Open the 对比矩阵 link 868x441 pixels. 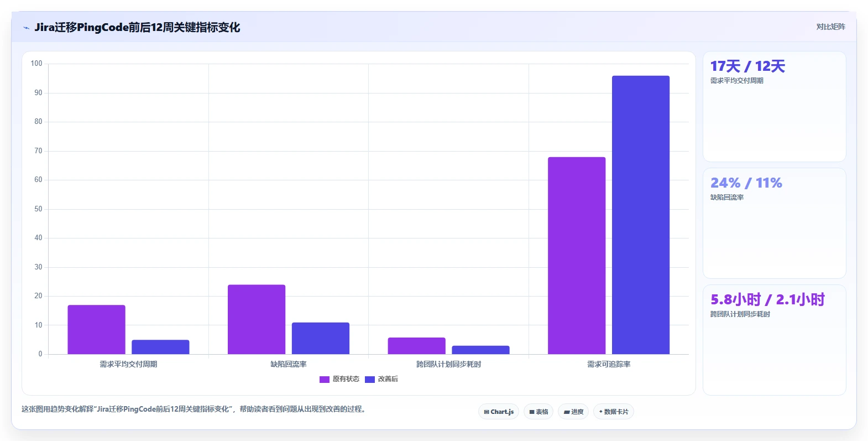(830, 27)
